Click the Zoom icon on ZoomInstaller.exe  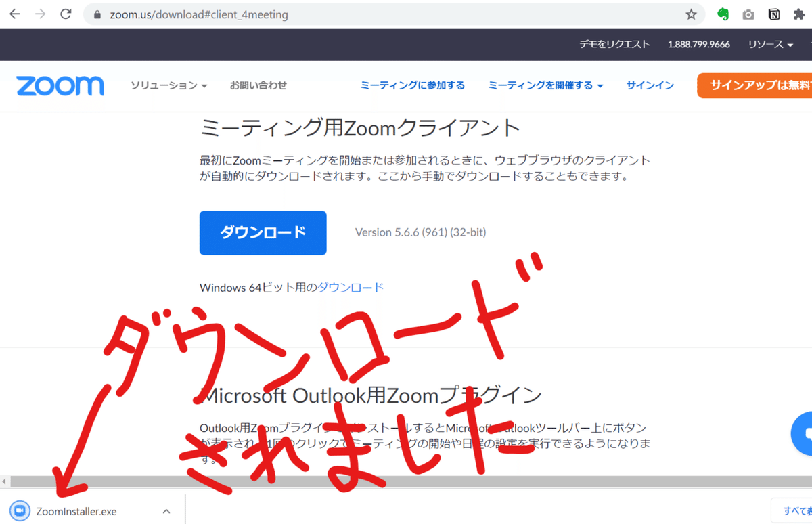click(x=20, y=511)
